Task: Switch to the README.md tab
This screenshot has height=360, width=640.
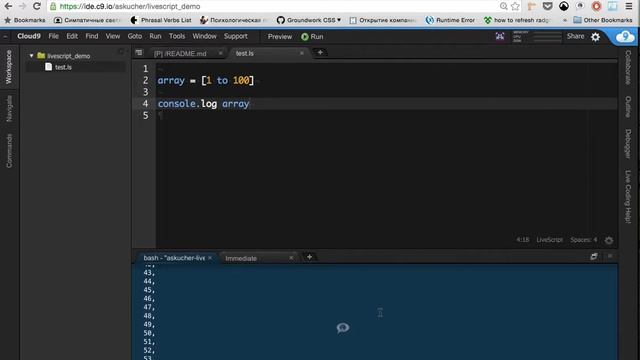Action: pyautogui.click(x=180, y=53)
